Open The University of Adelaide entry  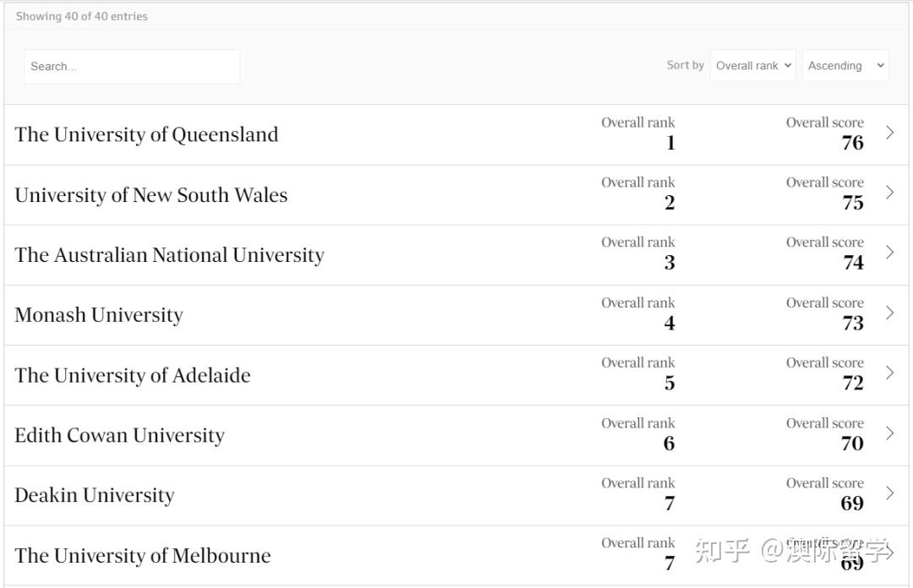pyautogui.click(x=133, y=375)
